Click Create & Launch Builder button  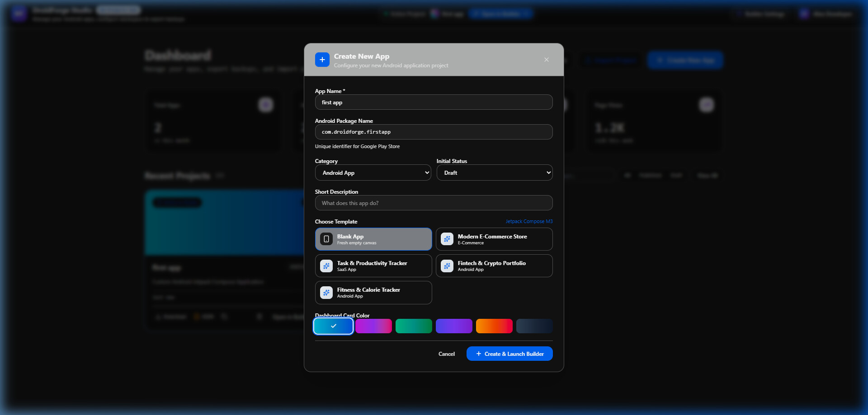tap(509, 354)
